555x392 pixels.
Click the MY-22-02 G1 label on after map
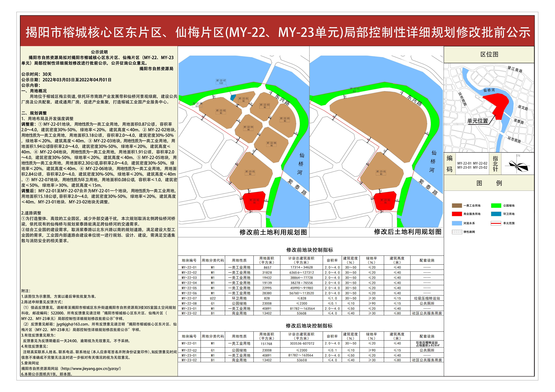point(355,90)
